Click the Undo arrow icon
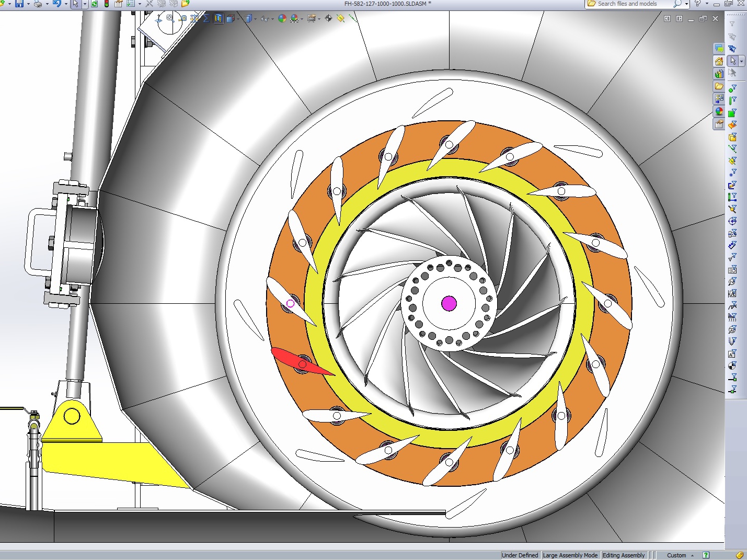Image resolution: width=747 pixels, height=560 pixels. pos(56,4)
